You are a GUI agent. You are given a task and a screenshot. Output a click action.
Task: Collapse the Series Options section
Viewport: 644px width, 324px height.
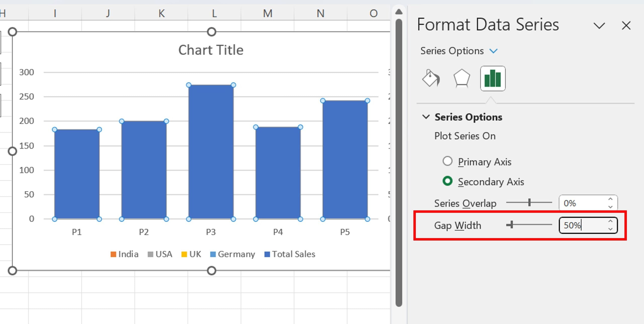coord(426,117)
